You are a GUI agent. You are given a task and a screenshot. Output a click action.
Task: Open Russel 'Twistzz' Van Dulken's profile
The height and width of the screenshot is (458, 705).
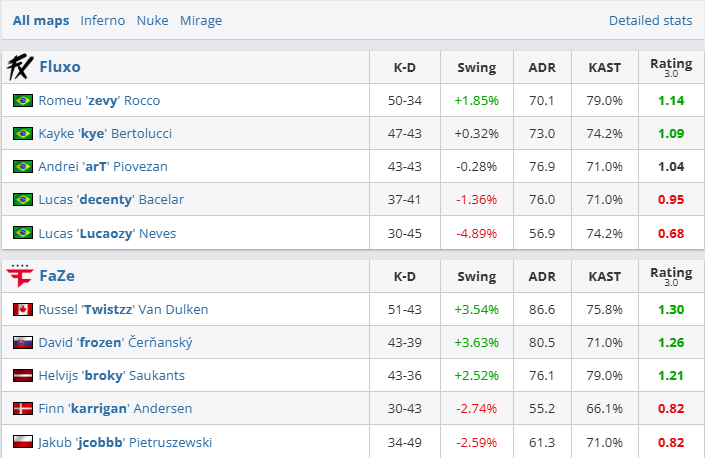123,309
